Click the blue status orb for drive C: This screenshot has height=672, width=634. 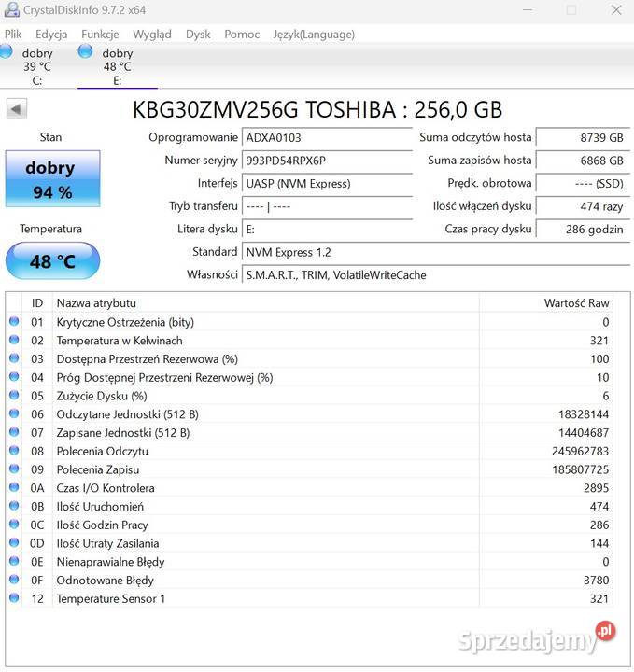click(6, 51)
